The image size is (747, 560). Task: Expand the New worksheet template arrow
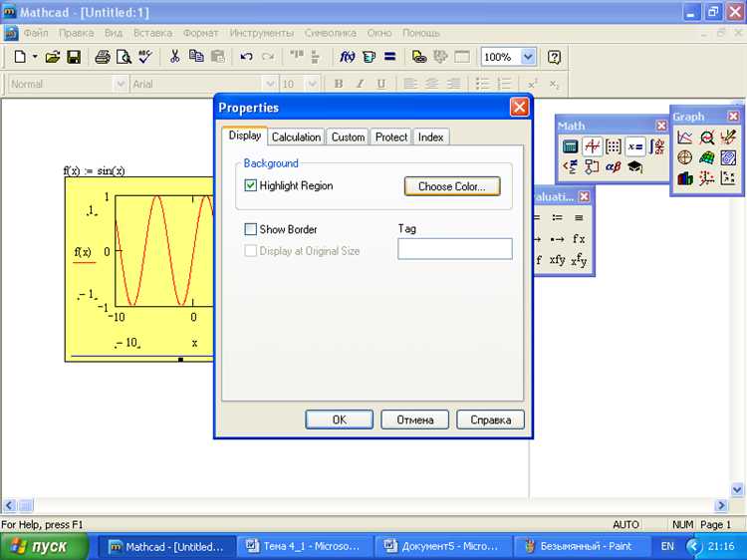click(x=35, y=57)
